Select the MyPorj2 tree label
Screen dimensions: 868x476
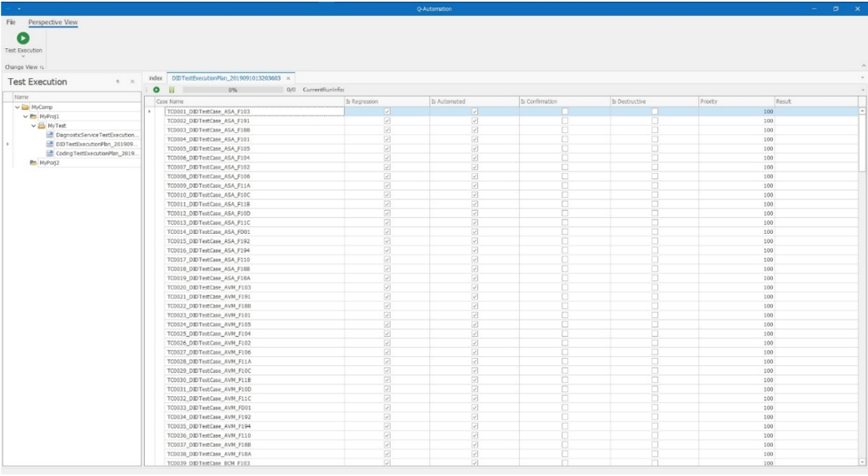point(49,163)
